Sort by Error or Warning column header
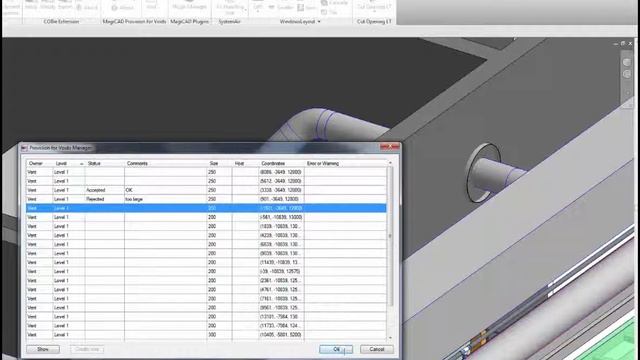Image resolution: width=640 pixels, height=360 pixels. point(345,163)
